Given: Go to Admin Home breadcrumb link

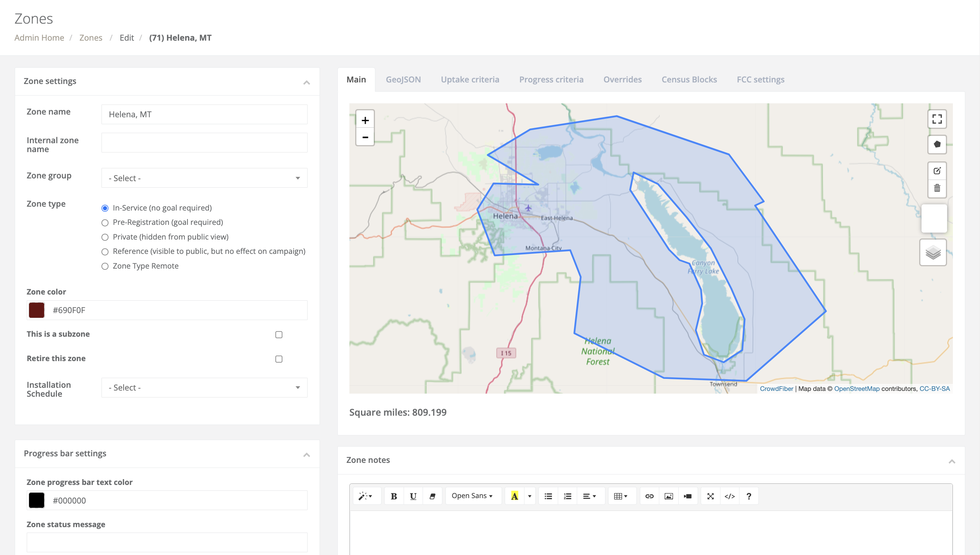Looking at the screenshot, I should [39, 38].
